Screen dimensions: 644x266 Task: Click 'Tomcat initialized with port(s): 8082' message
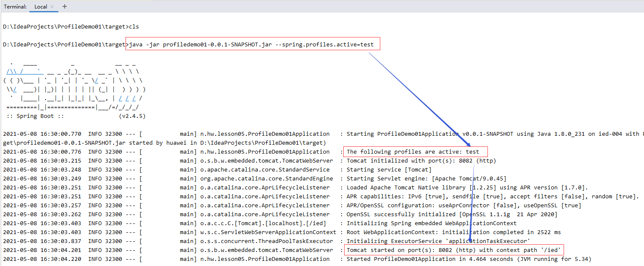pyautogui.click(x=421, y=160)
